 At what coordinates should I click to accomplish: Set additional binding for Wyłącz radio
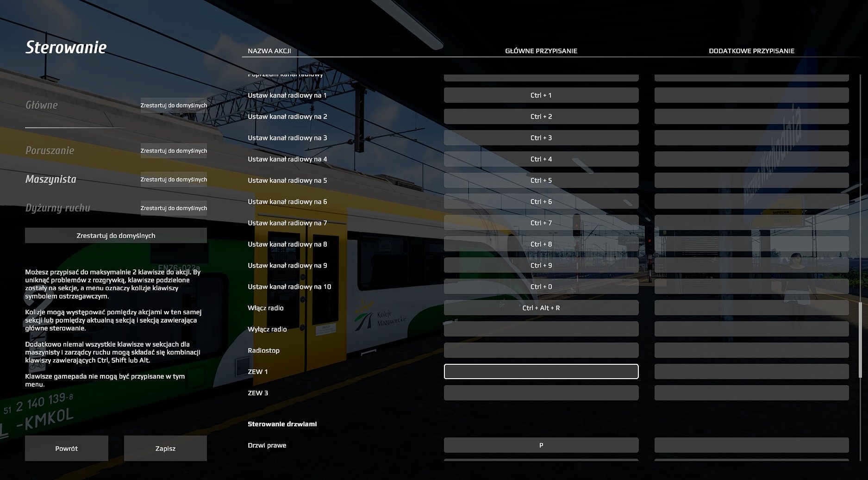pos(752,329)
